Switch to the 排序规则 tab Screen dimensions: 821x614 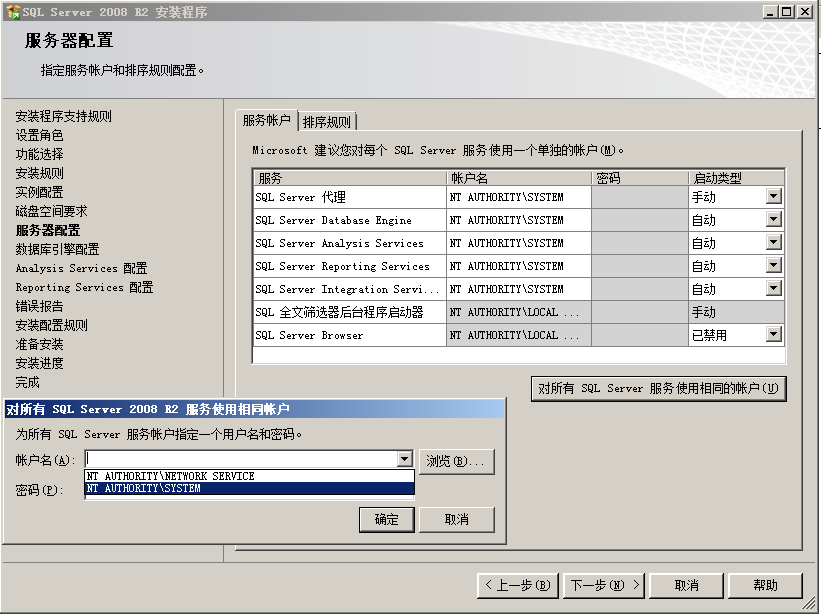(327, 122)
